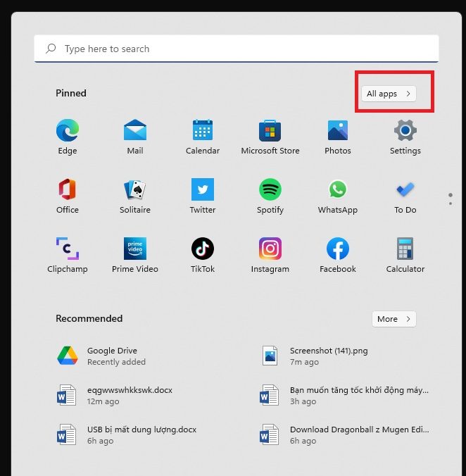Image resolution: width=466 pixels, height=476 pixels.
Task: Open the Edge browser from Pinned
Action: tap(68, 137)
